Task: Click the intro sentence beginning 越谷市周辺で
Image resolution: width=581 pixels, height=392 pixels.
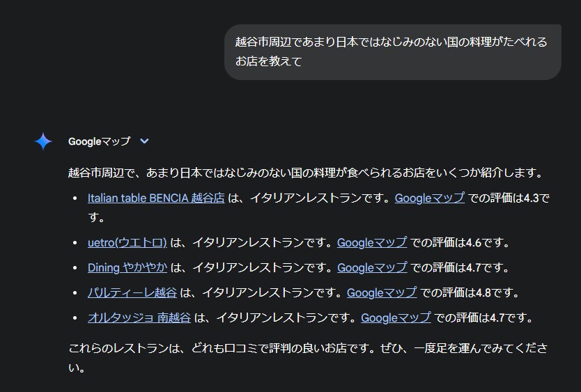Action: pos(306,173)
